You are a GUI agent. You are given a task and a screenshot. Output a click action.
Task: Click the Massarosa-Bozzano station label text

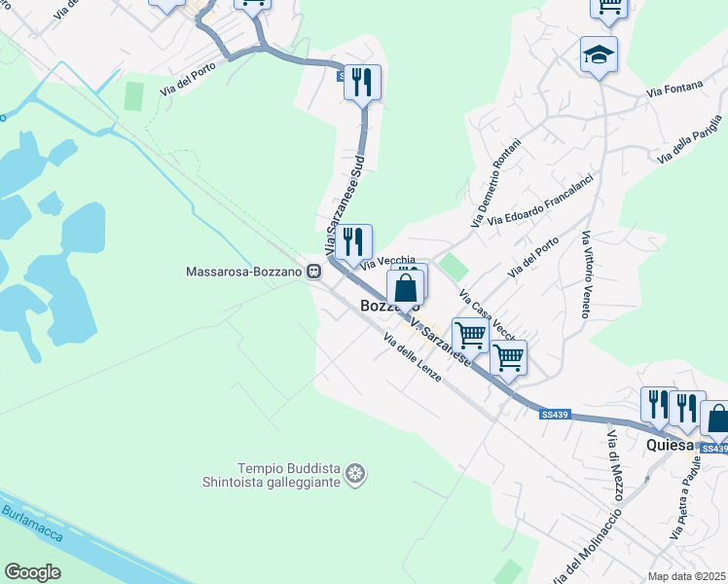click(244, 272)
